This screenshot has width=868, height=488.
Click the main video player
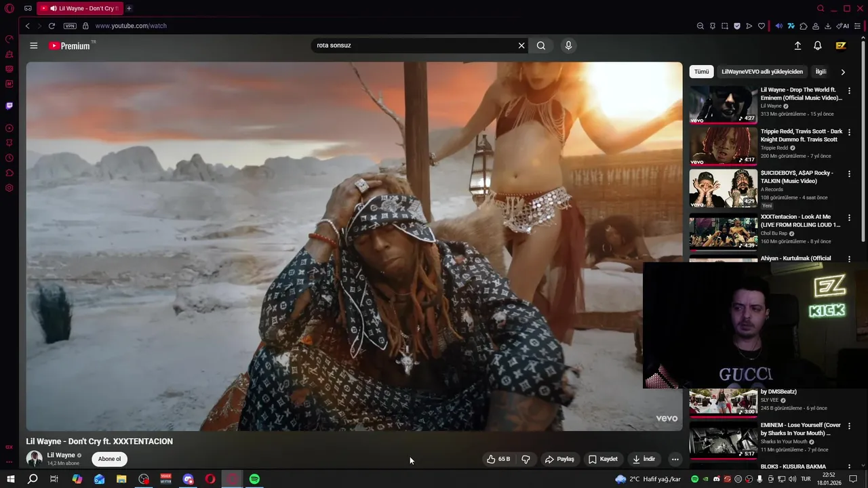click(354, 247)
